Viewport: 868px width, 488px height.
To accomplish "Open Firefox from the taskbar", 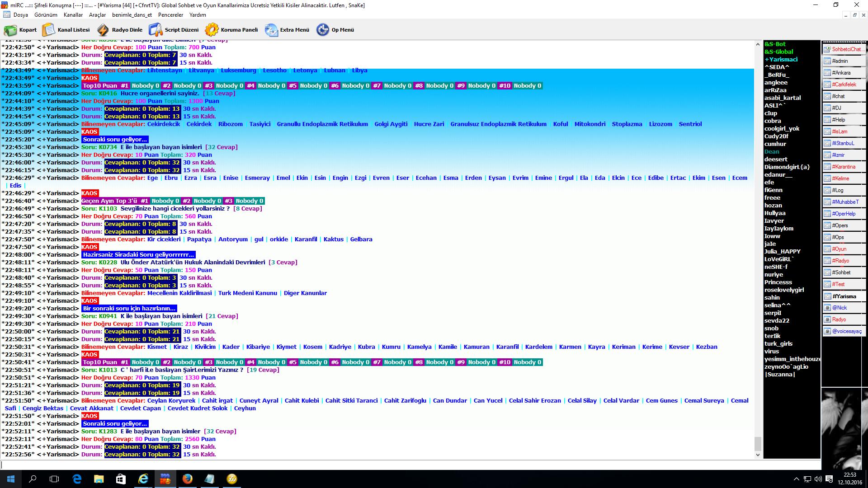I will (187, 479).
